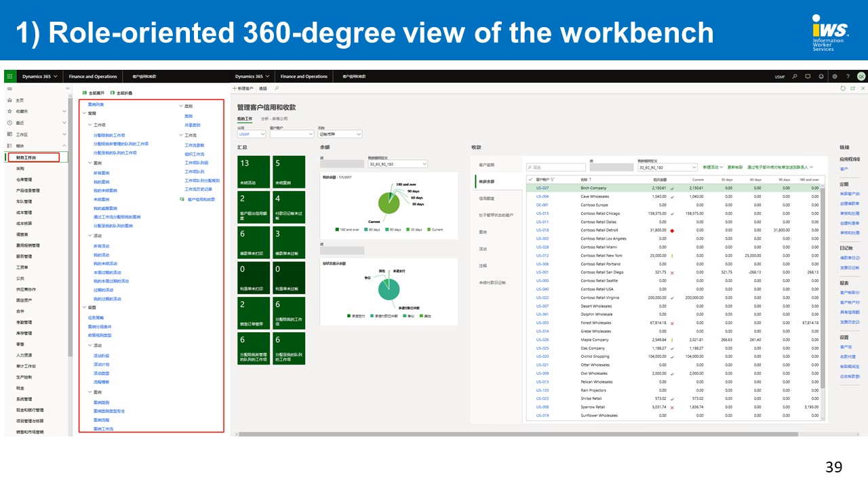Click the 筛选 filter input field
The height and width of the screenshot is (488, 868).
click(556, 167)
